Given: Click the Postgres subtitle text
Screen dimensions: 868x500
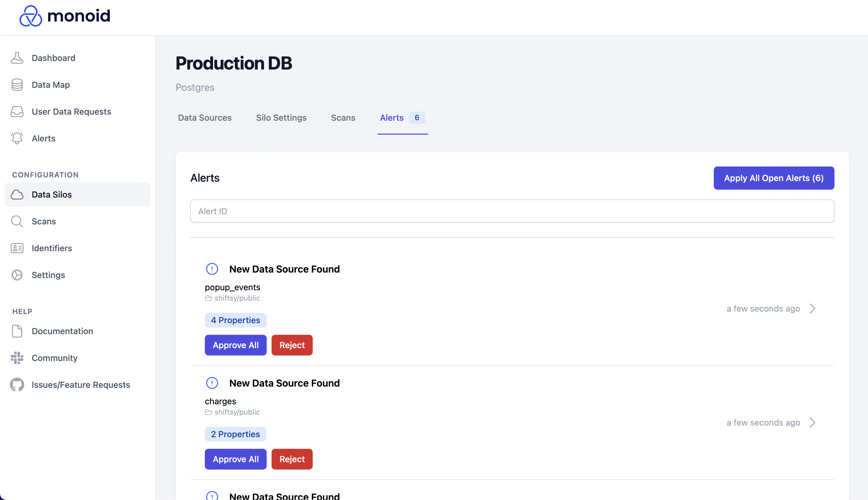Looking at the screenshot, I should click(x=195, y=87).
